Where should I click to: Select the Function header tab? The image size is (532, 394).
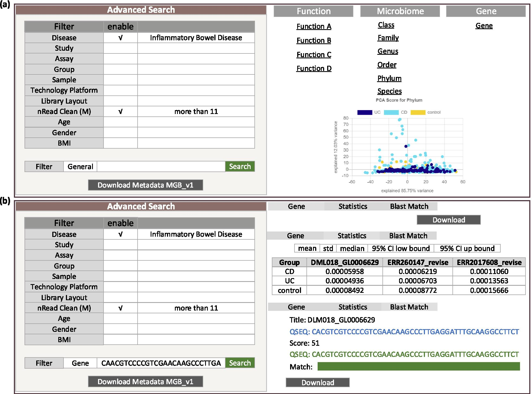[314, 11]
